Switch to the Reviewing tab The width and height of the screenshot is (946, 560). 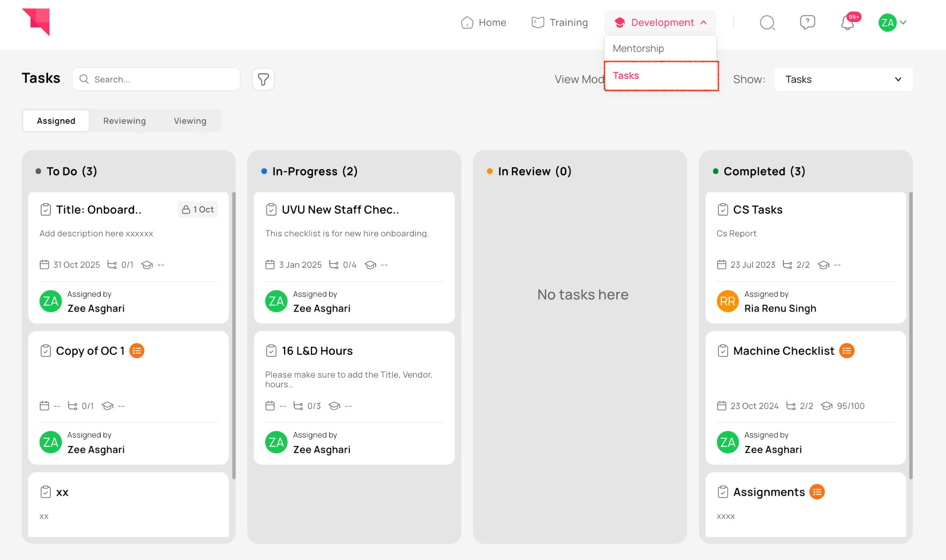click(x=124, y=121)
